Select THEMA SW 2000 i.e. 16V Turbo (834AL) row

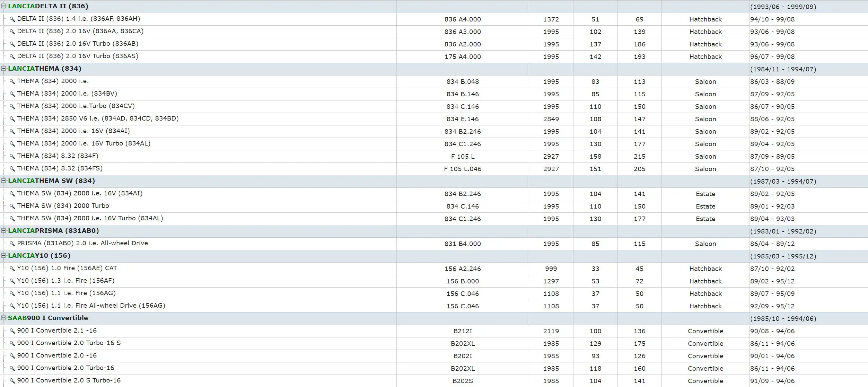click(434, 219)
